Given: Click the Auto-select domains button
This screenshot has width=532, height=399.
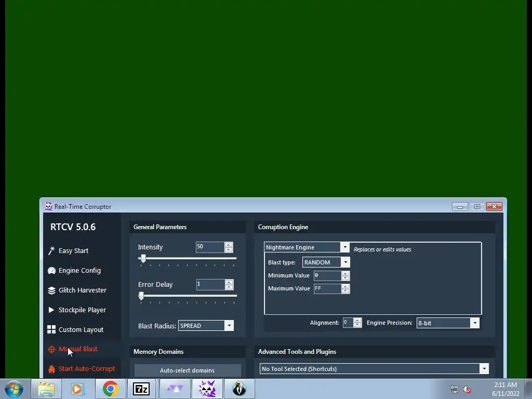Looking at the screenshot, I should coord(188,370).
